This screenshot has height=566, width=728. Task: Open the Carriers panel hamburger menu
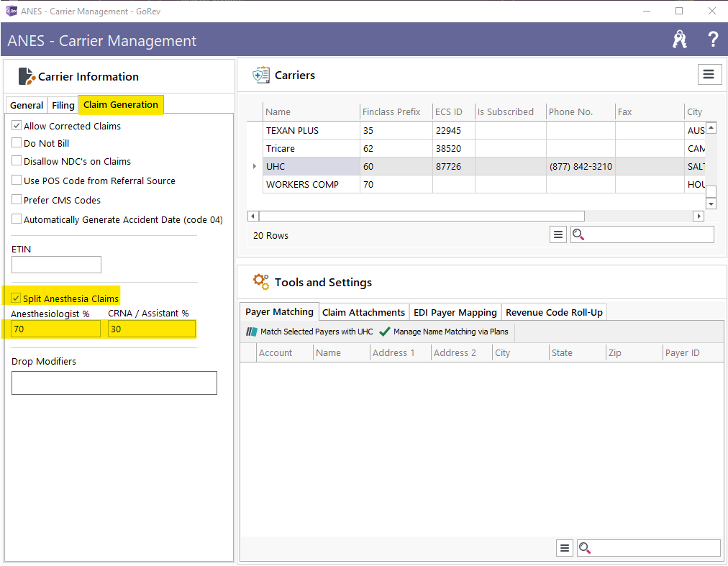point(709,74)
